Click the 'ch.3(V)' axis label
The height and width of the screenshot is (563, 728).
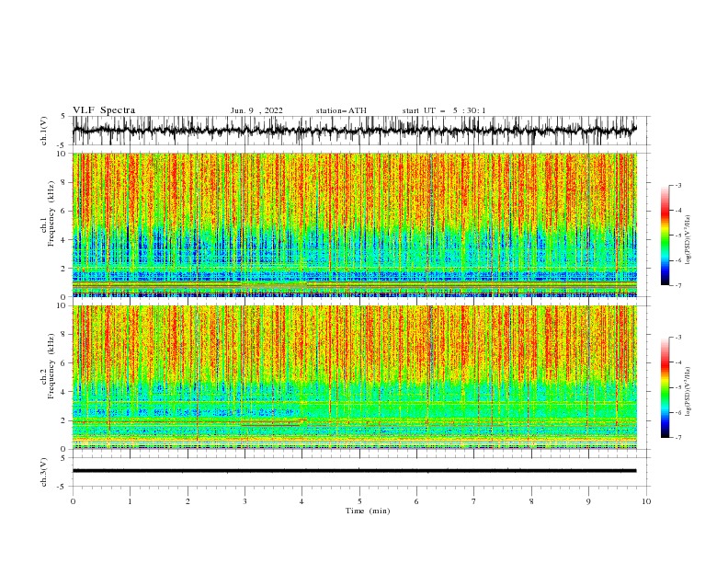point(44,472)
